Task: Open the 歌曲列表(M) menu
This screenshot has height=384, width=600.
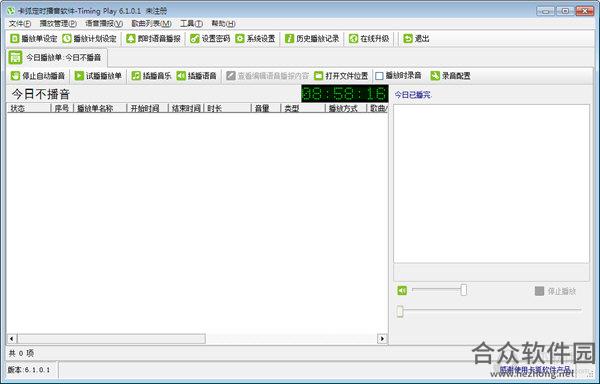Action: 151,24
